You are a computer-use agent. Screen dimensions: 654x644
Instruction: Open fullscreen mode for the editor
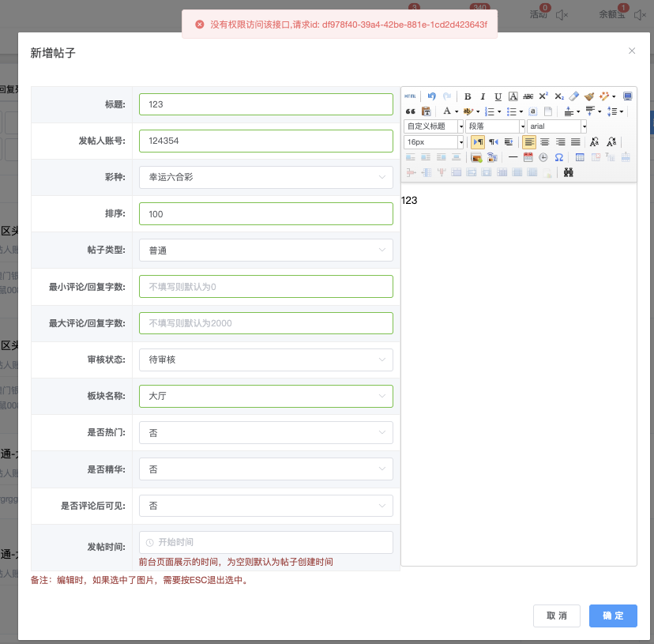628,96
